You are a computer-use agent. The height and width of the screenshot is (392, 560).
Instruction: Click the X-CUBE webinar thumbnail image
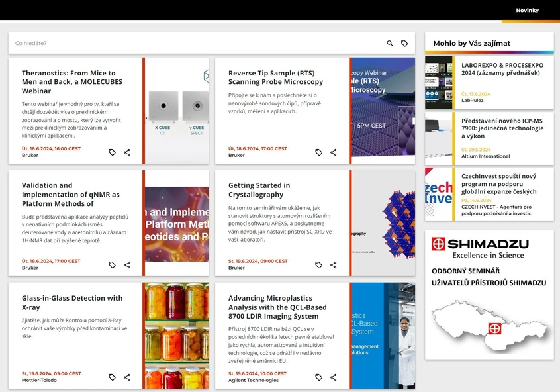177,111
